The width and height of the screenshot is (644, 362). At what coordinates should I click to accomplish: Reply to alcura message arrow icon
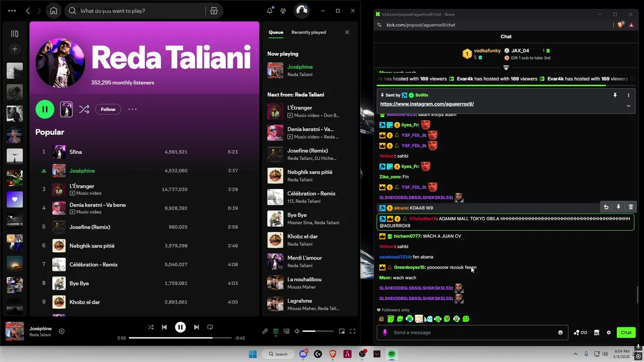pos(606,207)
